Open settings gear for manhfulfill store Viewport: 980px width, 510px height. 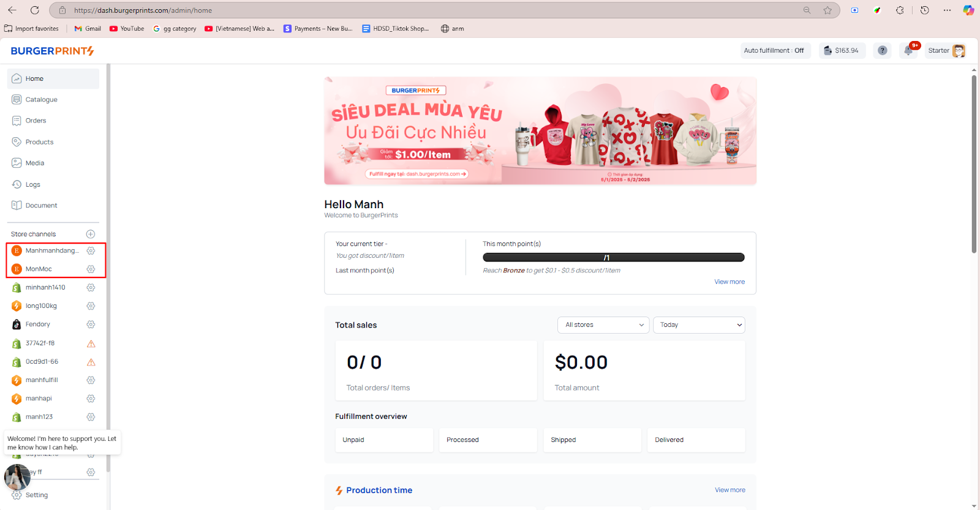(x=91, y=380)
